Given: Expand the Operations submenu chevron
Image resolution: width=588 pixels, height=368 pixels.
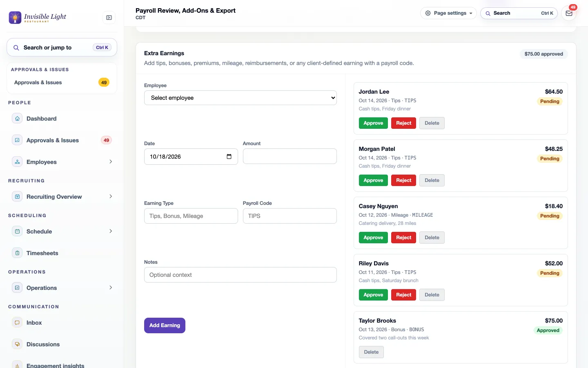Looking at the screenshot, I should click(x=111, y=288).
